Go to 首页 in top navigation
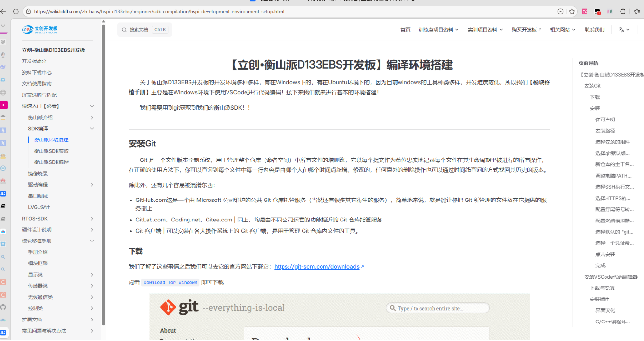Screen dimensions: 644x341 click(405, 30)
